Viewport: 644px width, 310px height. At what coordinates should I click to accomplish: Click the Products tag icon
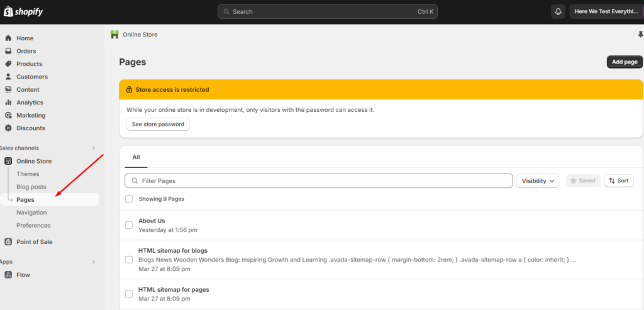point(8,64)
